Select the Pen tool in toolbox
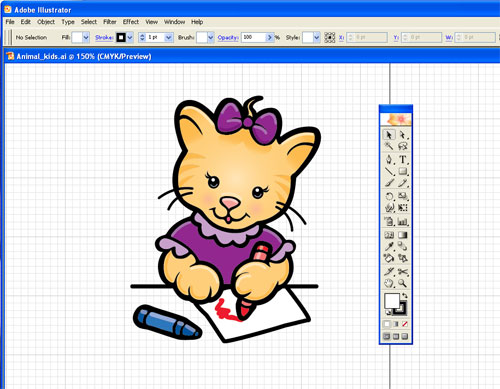This screenshot has width=500, height=389. pyautogui.click(x=389, y=159)
